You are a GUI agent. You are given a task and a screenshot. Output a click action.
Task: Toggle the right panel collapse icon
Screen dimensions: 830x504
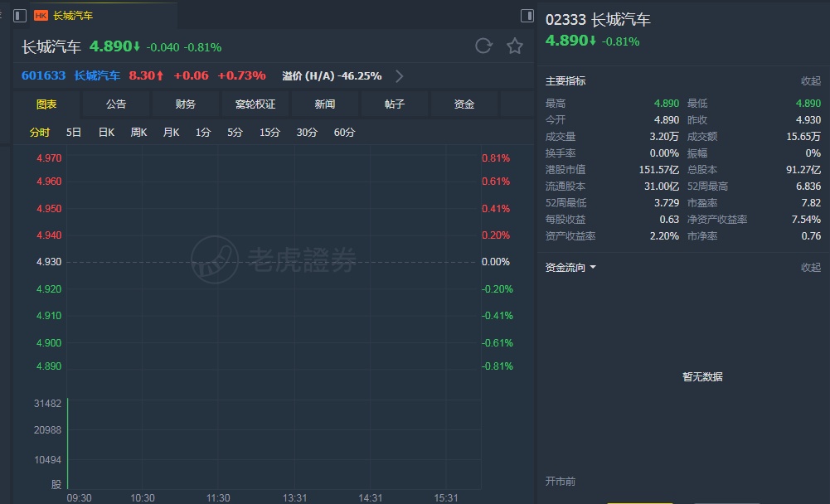pos(527,16)
